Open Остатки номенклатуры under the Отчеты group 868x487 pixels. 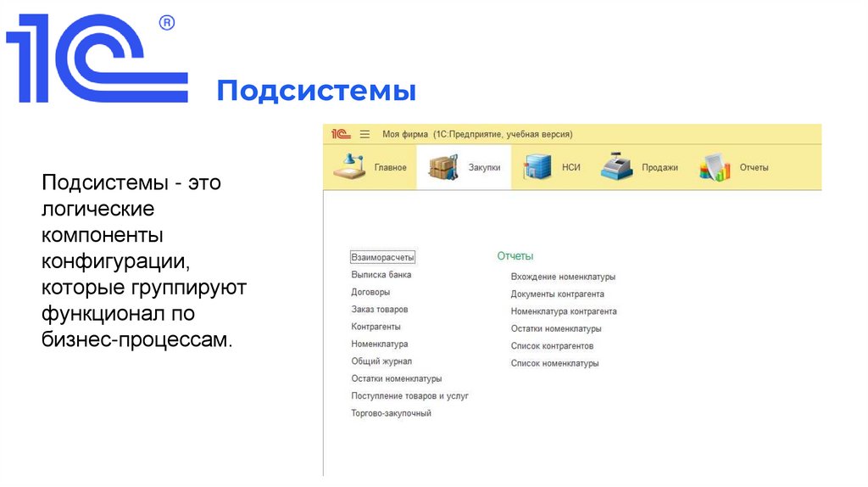pos(556,328)
